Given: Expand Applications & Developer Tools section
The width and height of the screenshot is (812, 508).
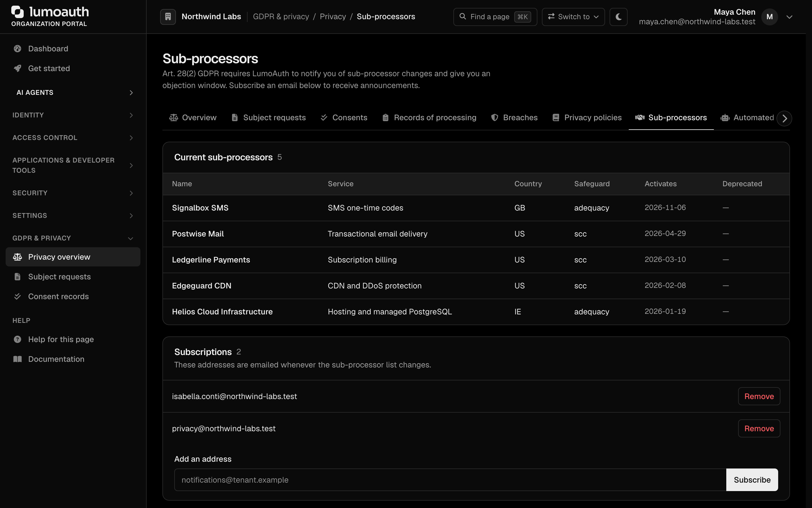Looking at the screenshot, I should click(x=73, y=165).
